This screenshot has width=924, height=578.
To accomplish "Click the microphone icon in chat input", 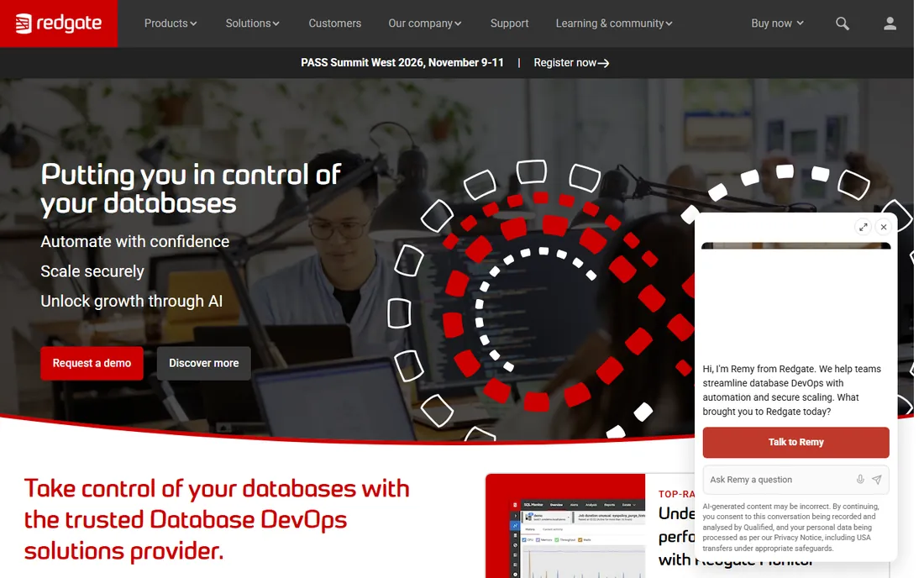I will [860, 480].
